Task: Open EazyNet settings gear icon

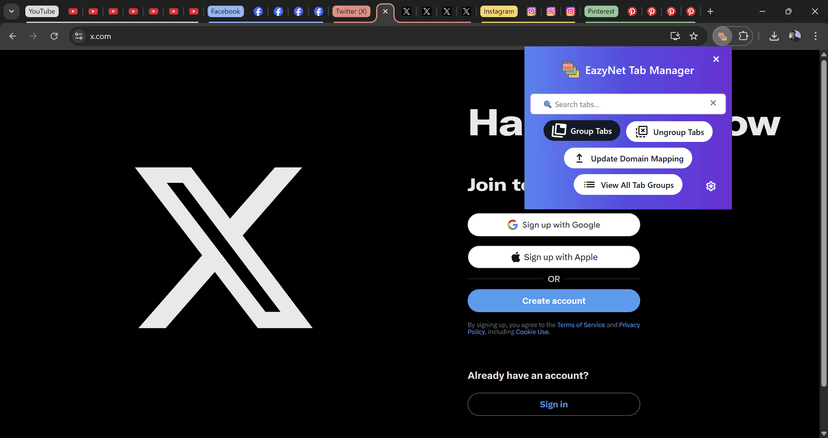Action: [711, 186]
